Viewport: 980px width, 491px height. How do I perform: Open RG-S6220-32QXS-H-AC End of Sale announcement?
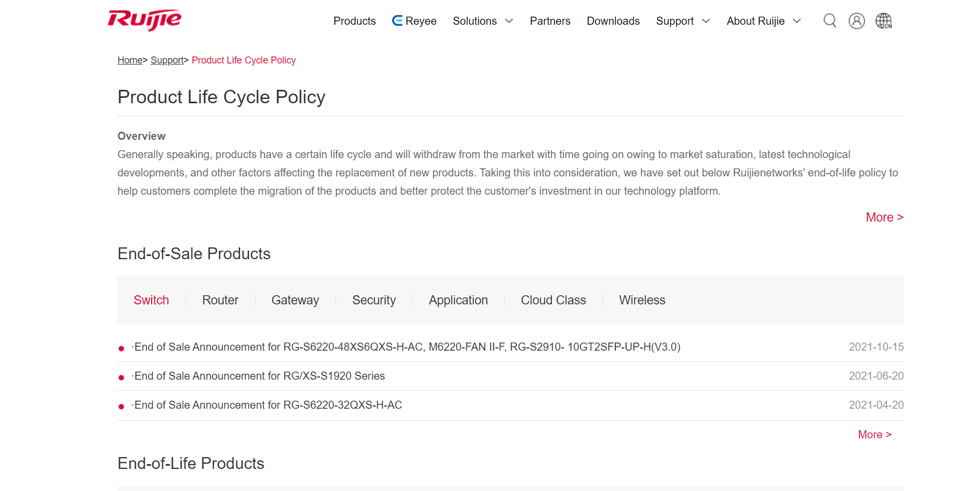[267, 405]
